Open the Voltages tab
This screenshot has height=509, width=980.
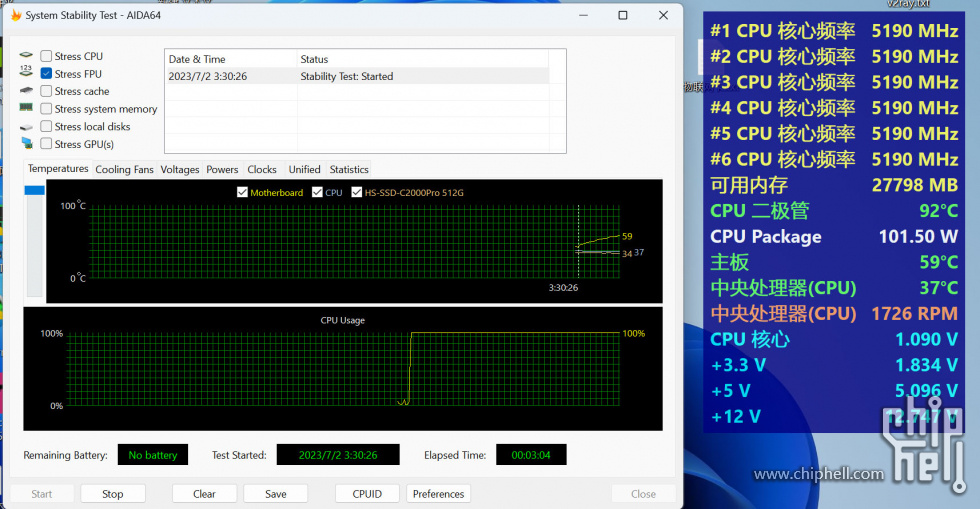[x=180, y=169]
